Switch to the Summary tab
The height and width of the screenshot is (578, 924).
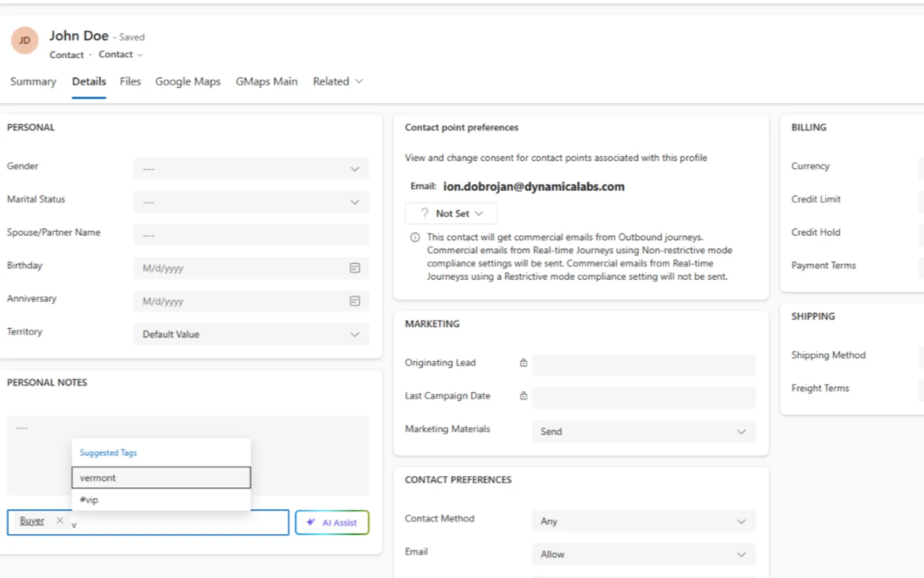33,81
